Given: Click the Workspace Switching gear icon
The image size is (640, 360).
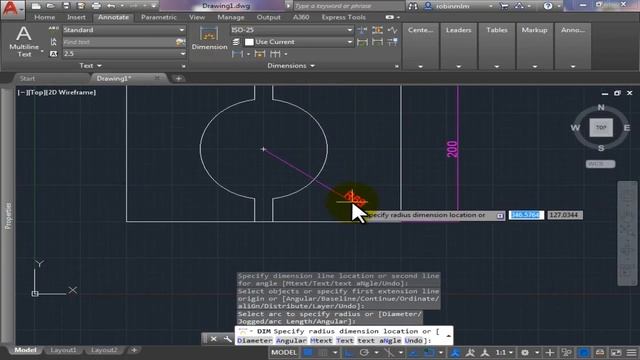Looking at the screenshot, I should (525, 352).
